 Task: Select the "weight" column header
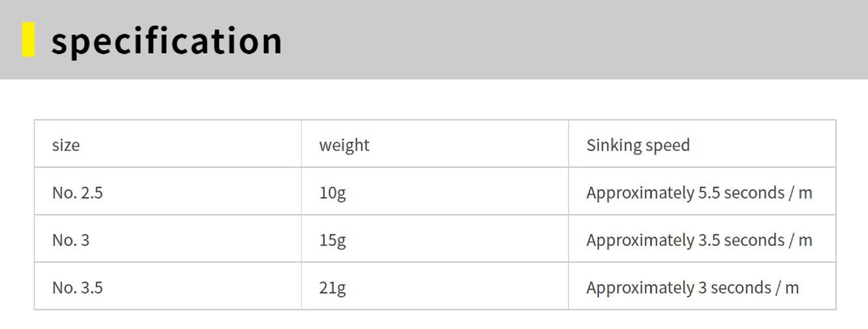[344, 145]
